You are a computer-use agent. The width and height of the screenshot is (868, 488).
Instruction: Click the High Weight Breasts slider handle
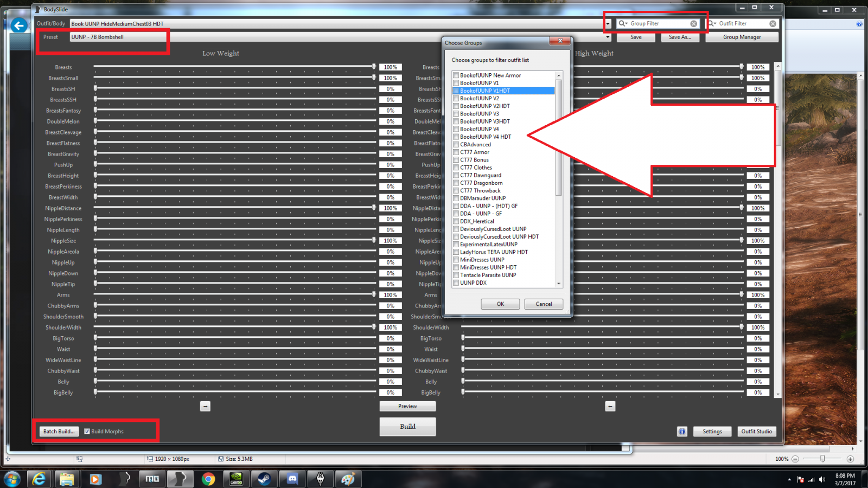[x=742, y=66]
